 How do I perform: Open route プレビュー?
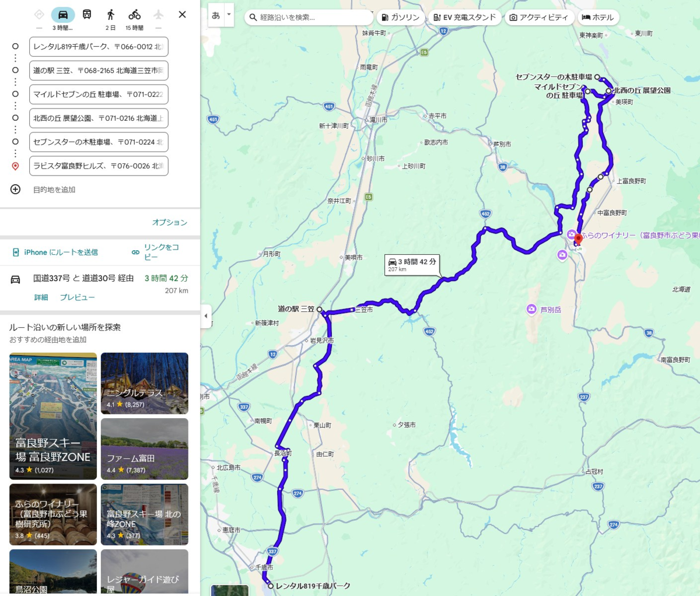77,297
